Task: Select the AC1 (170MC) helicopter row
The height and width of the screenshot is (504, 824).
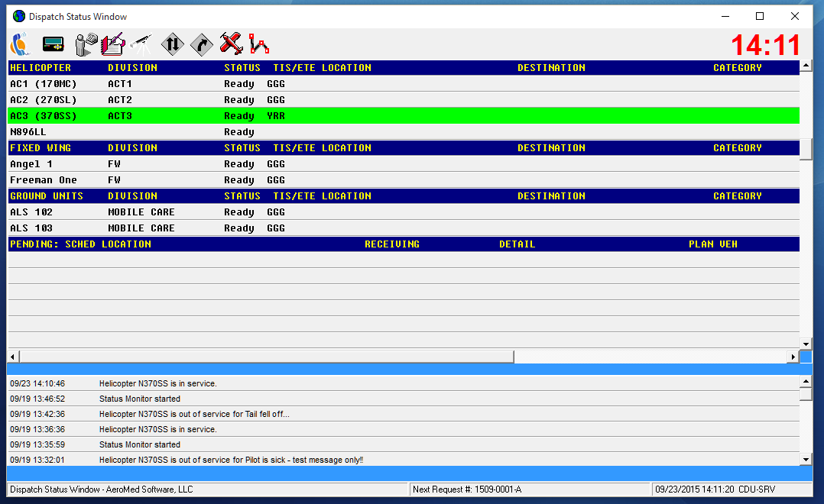Action: (x=404, y=84)
